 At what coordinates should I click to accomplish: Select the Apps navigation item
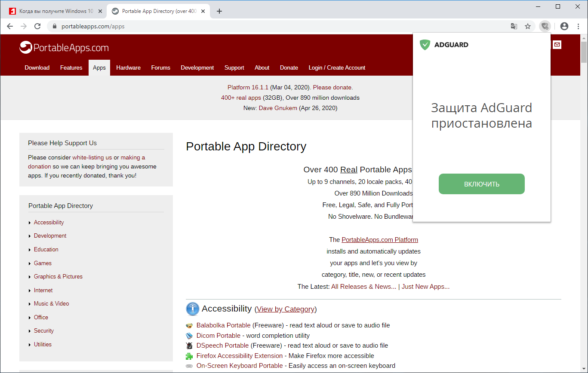[99, 67]
